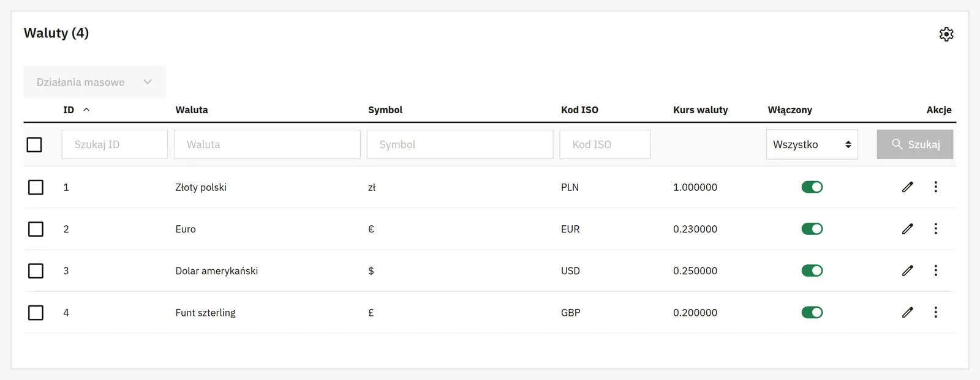Viewport: 980px width, 380px height.
Task: Click the Funt szterling currency name
Action: pos(205,313)
